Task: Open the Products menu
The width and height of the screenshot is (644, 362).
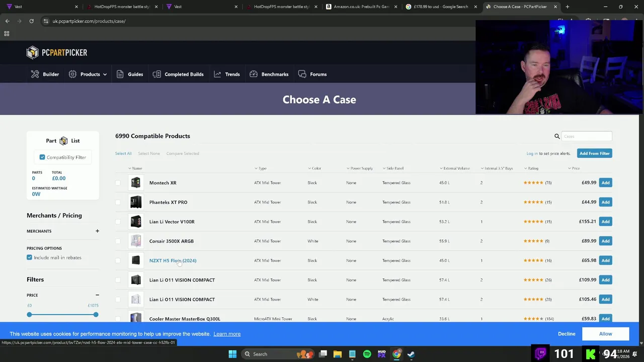Action: [x=88, y=74]
